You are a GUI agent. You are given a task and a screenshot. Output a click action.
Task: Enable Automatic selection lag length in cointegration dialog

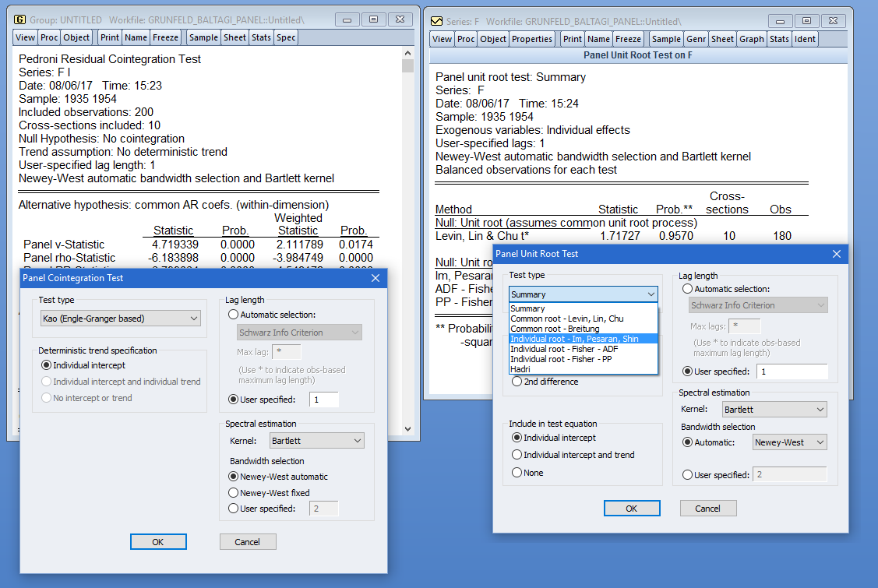[234, 315]
